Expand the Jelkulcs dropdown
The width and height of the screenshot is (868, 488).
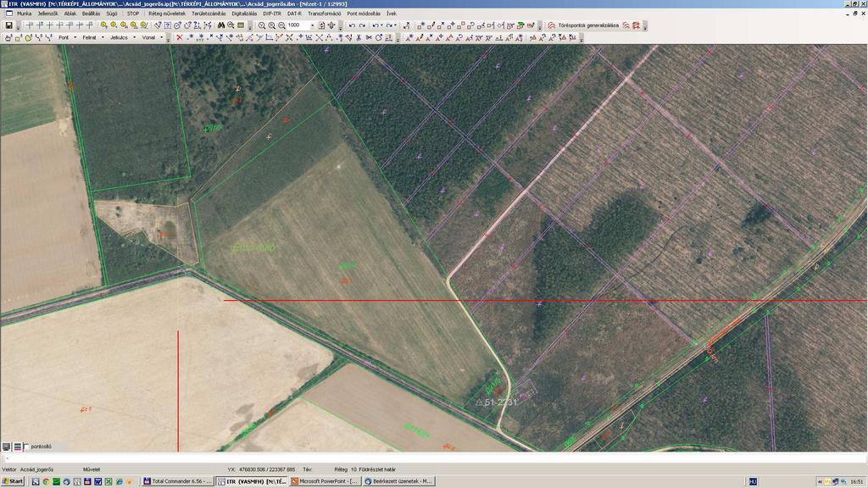click(135, 37)
